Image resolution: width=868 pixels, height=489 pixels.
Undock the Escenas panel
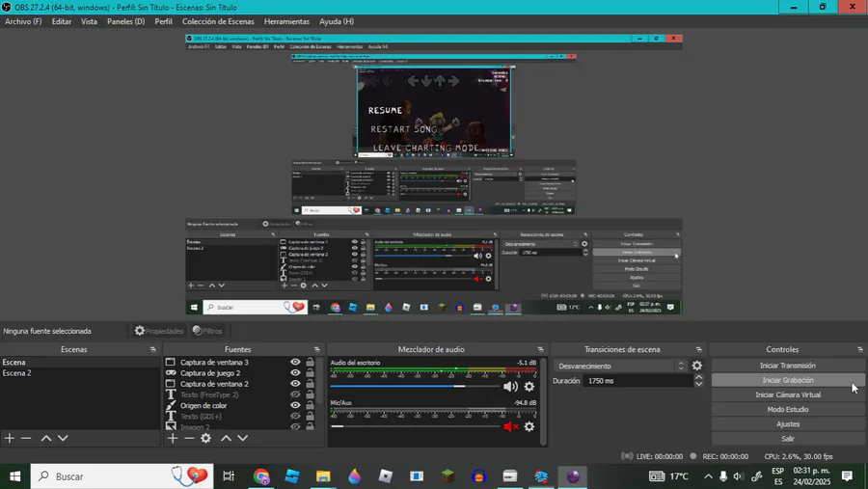[153, 349]
